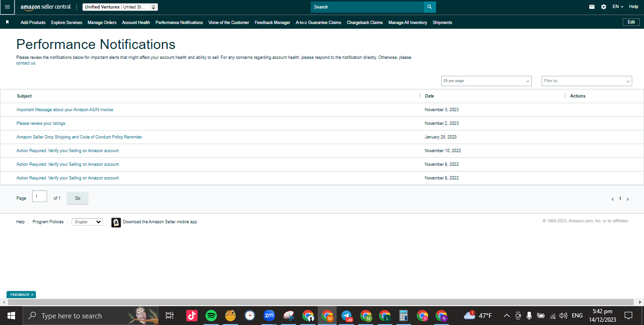Open Shipments menu item
The image size is (644, 325).
point(442,23)
